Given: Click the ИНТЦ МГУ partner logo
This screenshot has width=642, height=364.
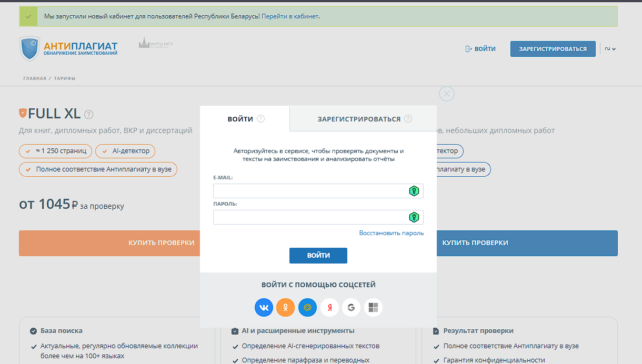Looking at the screenshot, I should pos(156,43).
